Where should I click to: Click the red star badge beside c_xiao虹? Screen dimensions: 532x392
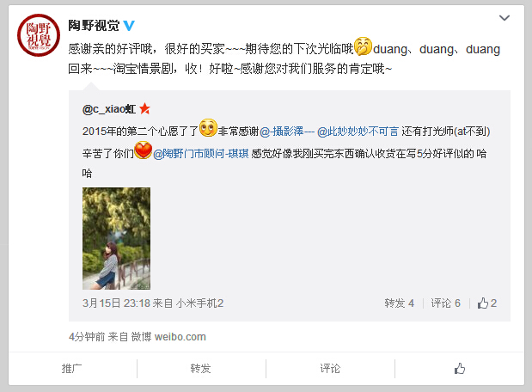coord(145,108)
